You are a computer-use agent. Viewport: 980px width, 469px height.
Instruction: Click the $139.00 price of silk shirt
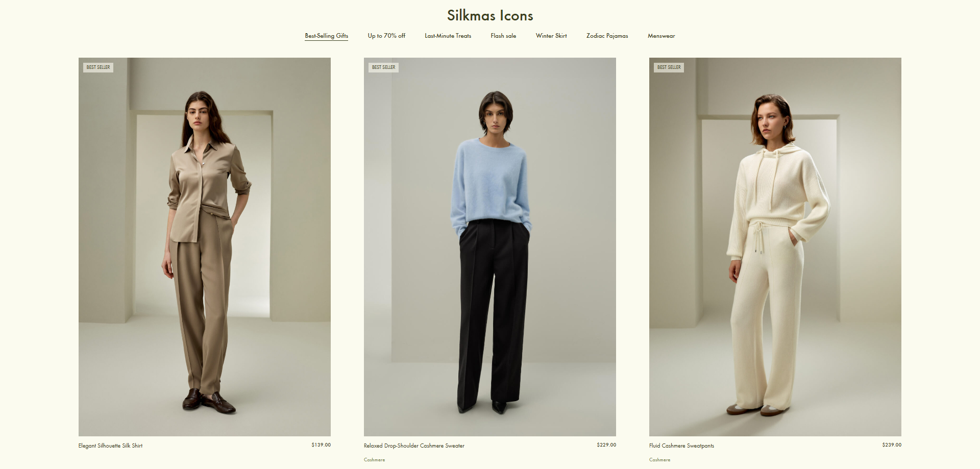coord(321,445)
